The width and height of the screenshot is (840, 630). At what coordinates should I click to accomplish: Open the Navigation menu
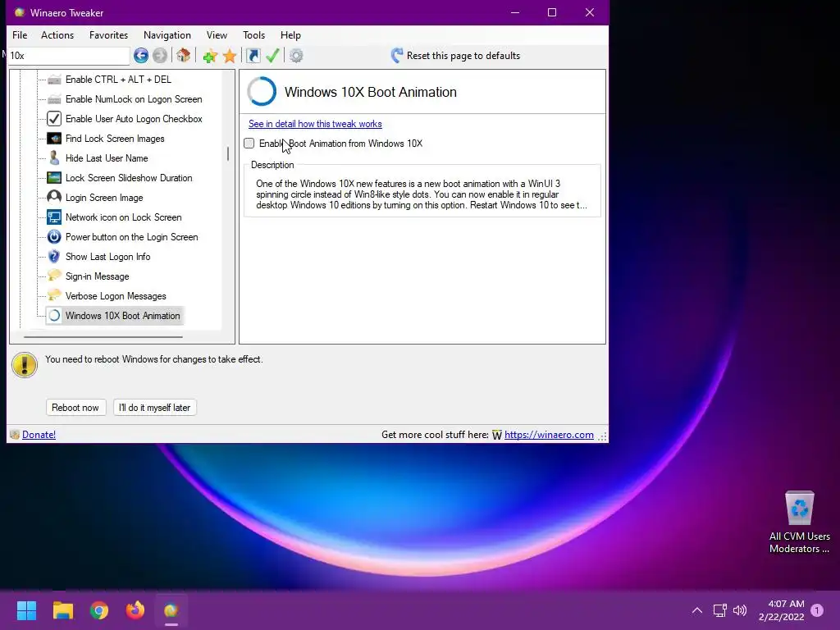tap(167, 34)
